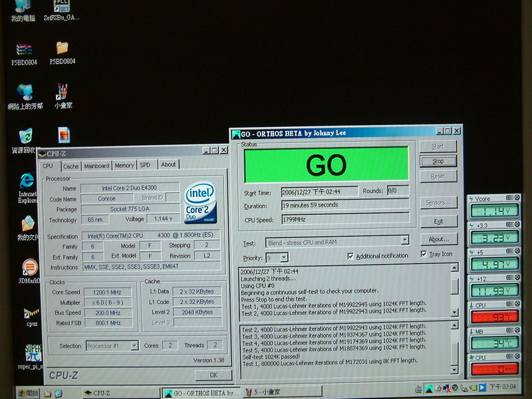This screenshot has height=399, width=532.
Task: Close the MB temperature gadget with its round button
Action: pos(517,330)
